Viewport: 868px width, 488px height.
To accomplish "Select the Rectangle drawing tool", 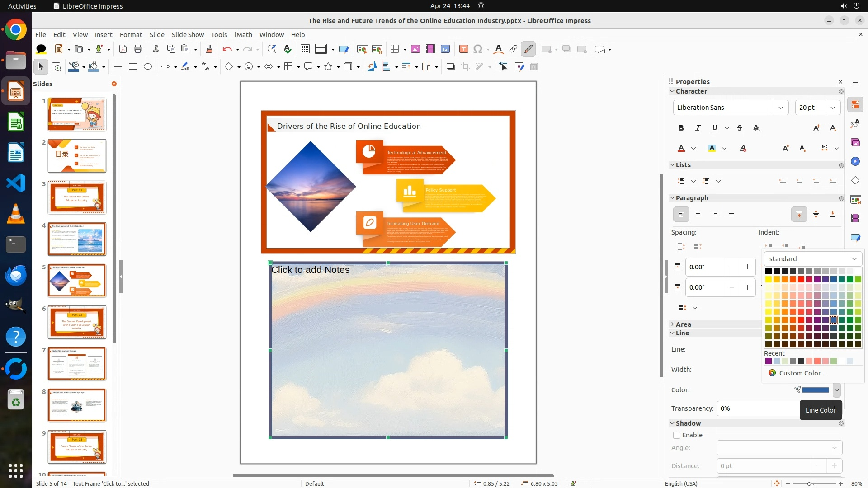I will click(x=133, y=66).
